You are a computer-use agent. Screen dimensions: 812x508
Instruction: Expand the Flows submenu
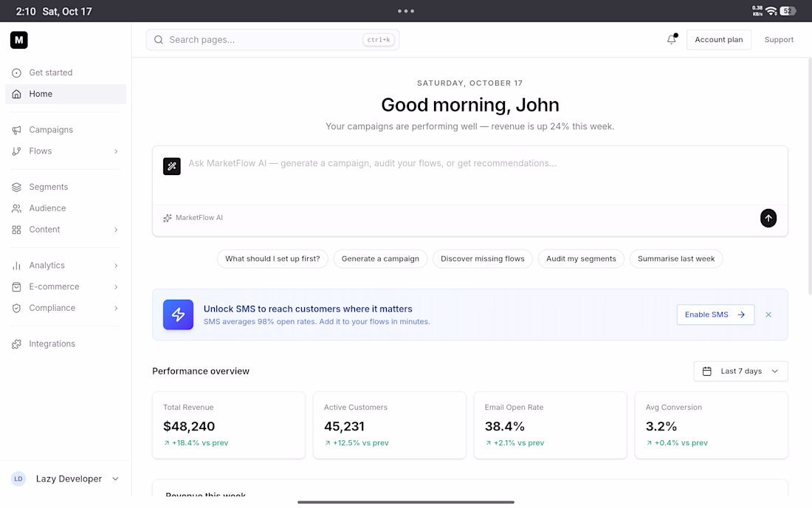pyautogui.click(x=116, y=151)
